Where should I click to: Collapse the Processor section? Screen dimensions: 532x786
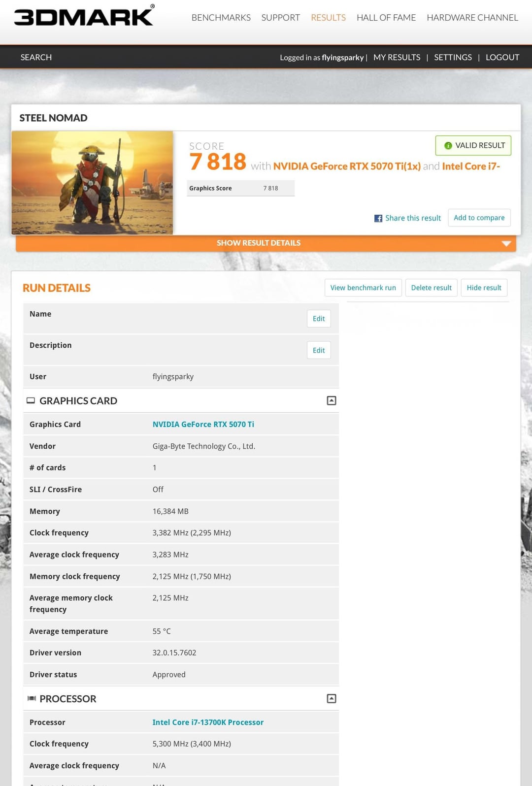332,699
